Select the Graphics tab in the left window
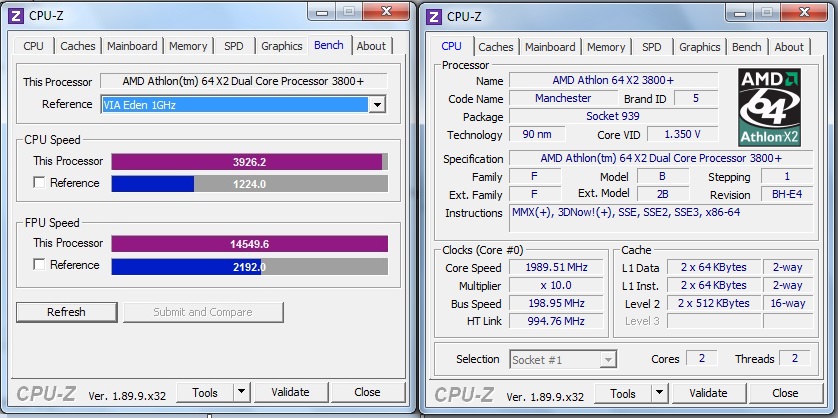The width and height of the screenshot is (838, 418). coord(281,46)
